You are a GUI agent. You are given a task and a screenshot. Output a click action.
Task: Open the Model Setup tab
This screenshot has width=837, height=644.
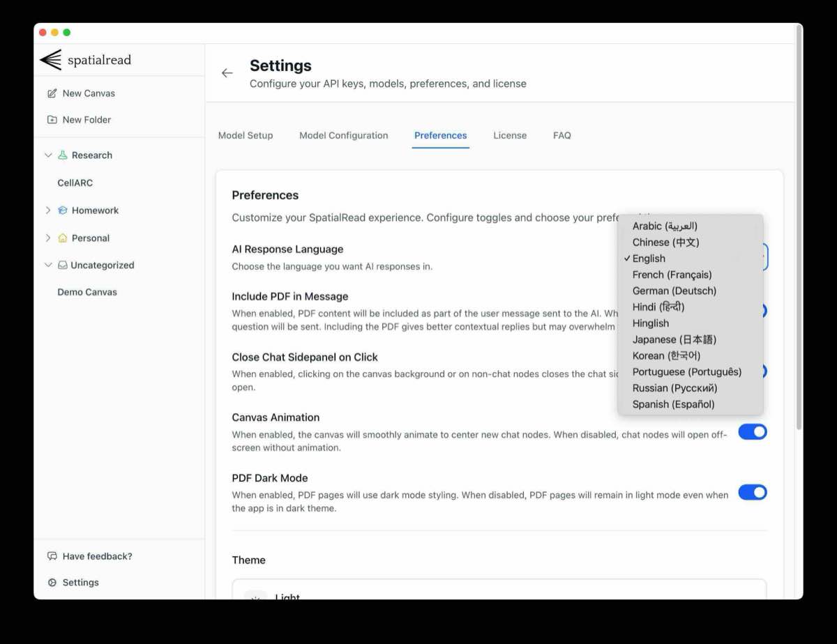click(246, 136)
